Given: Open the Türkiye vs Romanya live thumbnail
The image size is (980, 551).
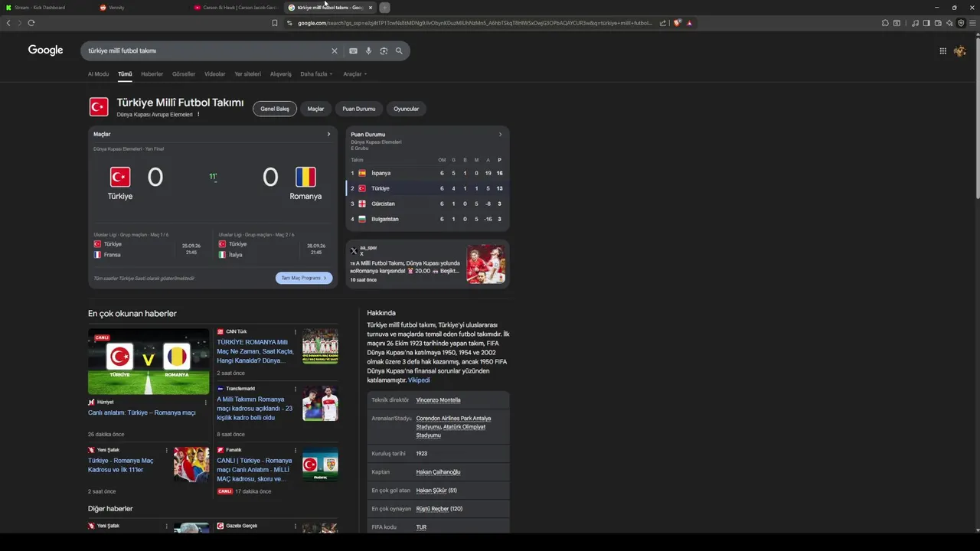Looking at the screenshot, I should coord(149,361).
